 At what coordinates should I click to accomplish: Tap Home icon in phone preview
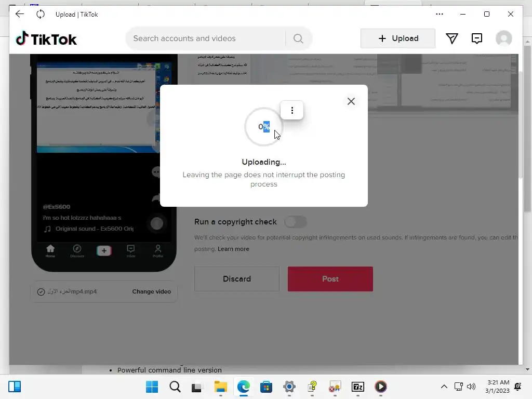pyautogui.click(x=50, y=251)
